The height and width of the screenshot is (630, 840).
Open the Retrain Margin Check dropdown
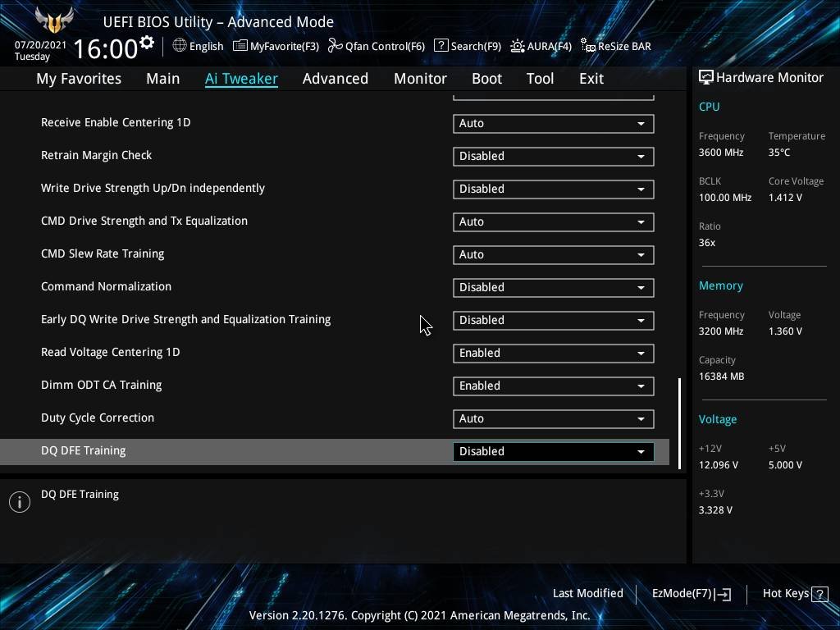coord(553,156)
